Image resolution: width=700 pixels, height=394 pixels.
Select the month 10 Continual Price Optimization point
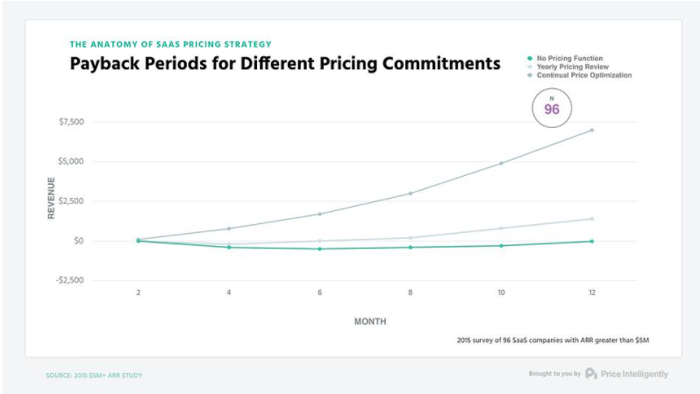pos(501,163)
